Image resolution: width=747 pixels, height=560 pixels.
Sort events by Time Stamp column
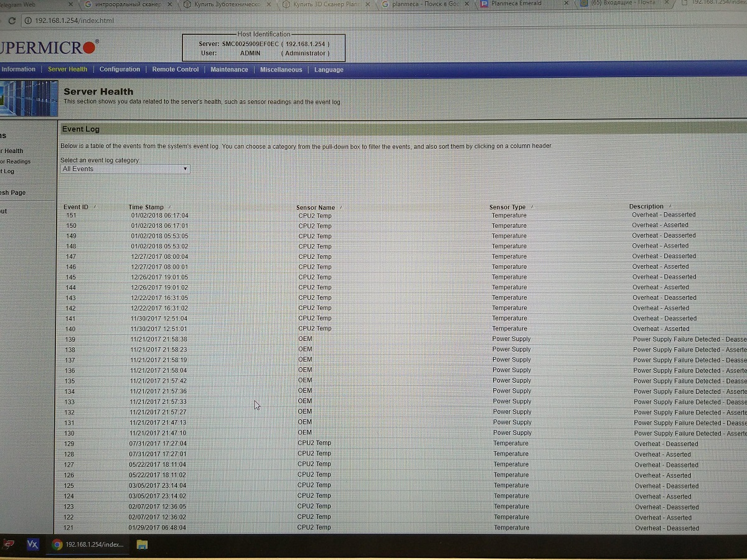coord(146,207)
